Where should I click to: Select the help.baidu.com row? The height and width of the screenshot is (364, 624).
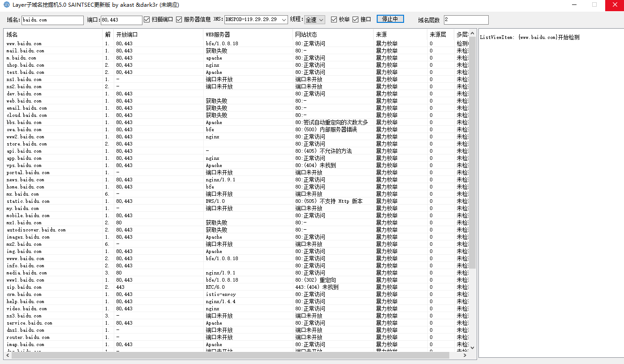(237, 301)
